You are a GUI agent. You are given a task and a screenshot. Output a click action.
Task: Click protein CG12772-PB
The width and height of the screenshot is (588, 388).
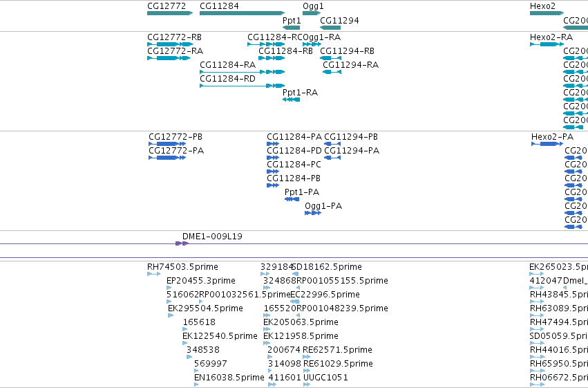167,144
